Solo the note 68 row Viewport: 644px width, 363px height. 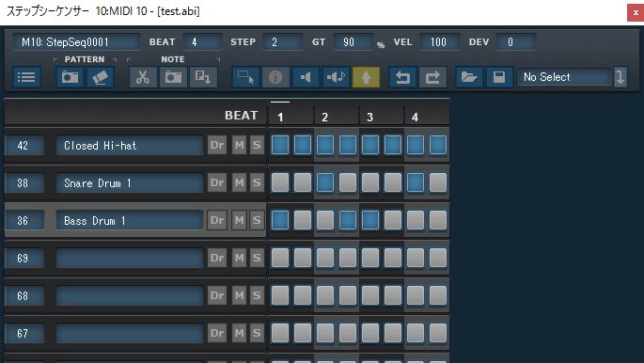(257, 295)
